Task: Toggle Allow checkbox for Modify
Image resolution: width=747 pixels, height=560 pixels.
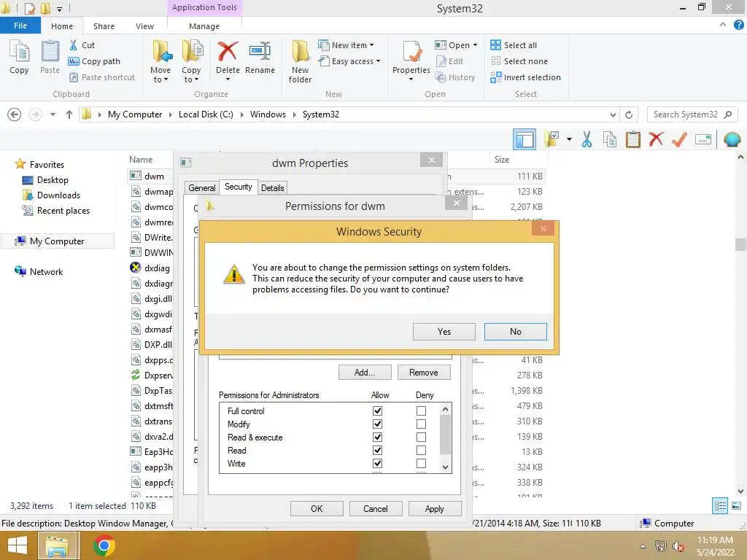Action: (x=377, y=424)
